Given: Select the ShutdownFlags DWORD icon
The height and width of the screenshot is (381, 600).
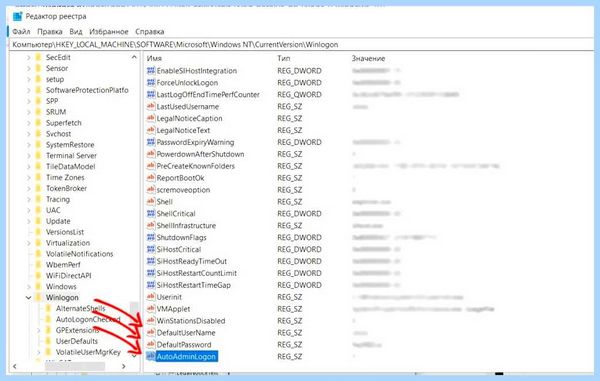Looking at the screenshot, I should 151,237.
